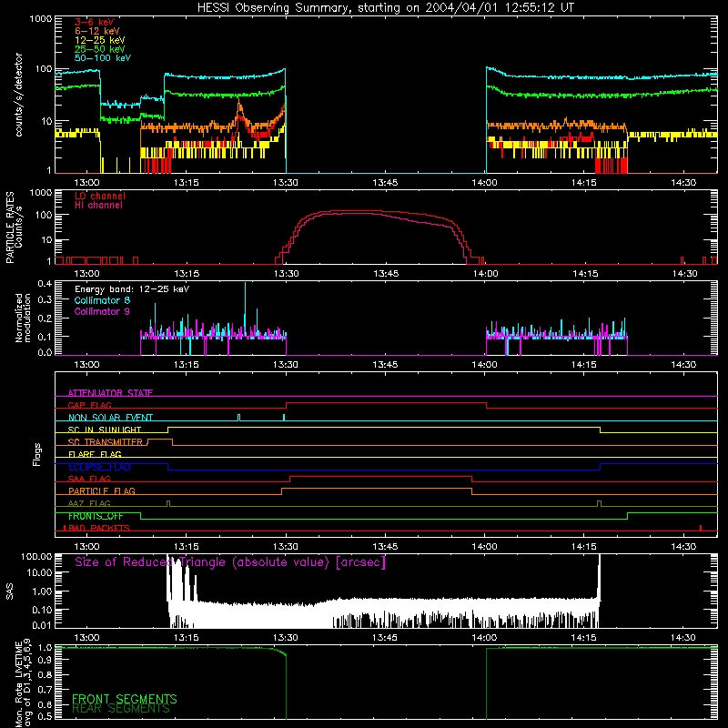The image size is (728, 728).
Task: Select the SC_IN_SUNLIGHT flag label
Action: click(x=105, y=430)
